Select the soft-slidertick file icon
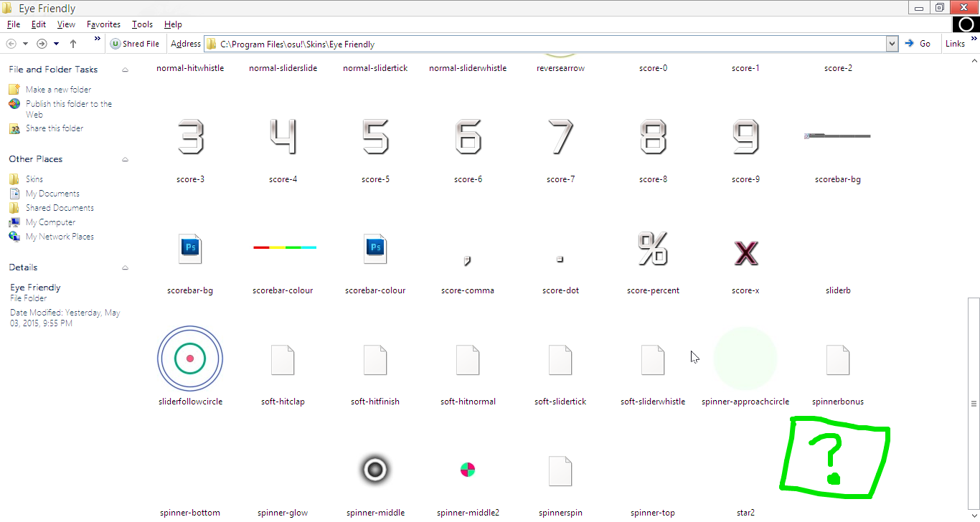The height and width of the screenshot is (522, 980). (560, 359)
